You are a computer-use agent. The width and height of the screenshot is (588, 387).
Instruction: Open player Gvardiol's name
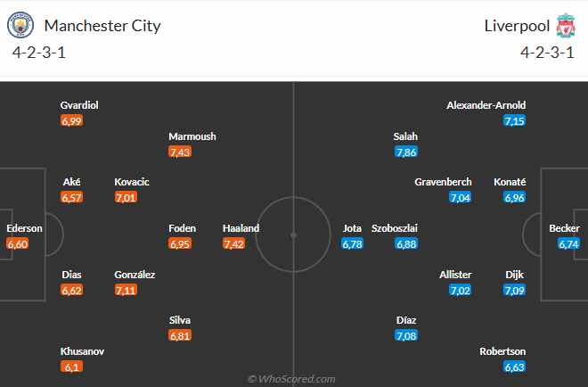click(x=79, y=105)
